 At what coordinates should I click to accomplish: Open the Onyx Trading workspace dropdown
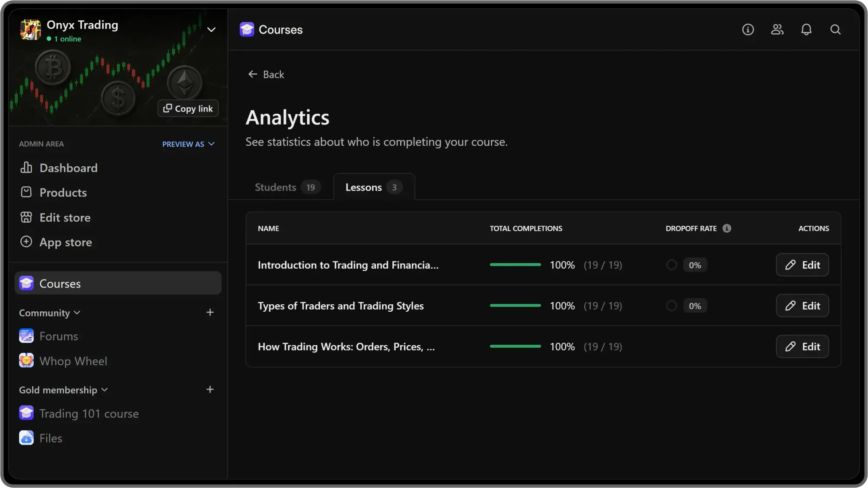tap(211, 30)
